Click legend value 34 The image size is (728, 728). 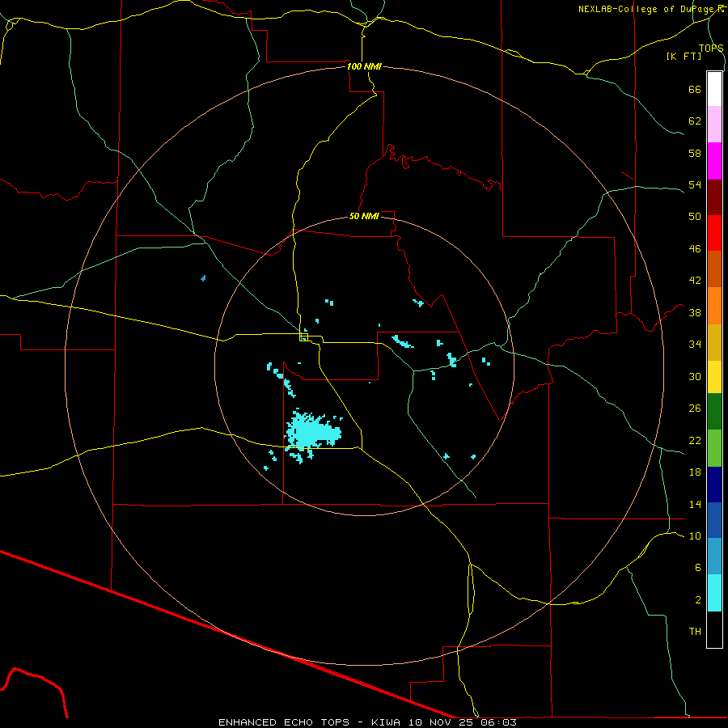coord(695,344)
